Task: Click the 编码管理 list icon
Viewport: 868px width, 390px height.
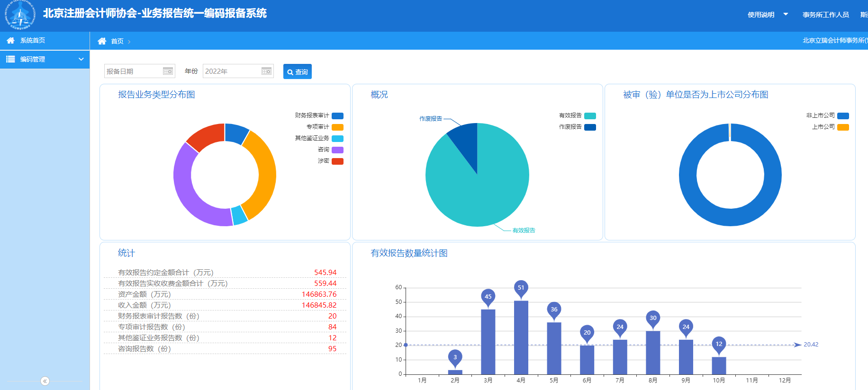Action: pos(10,59)
